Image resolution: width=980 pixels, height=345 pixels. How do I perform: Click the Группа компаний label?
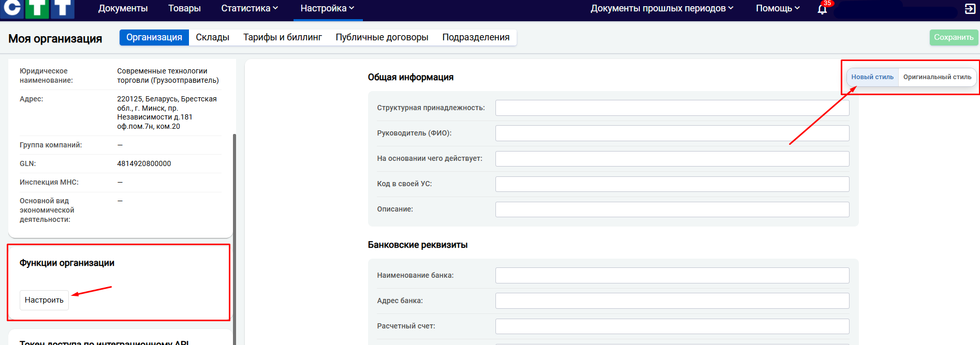coord(51,145)
